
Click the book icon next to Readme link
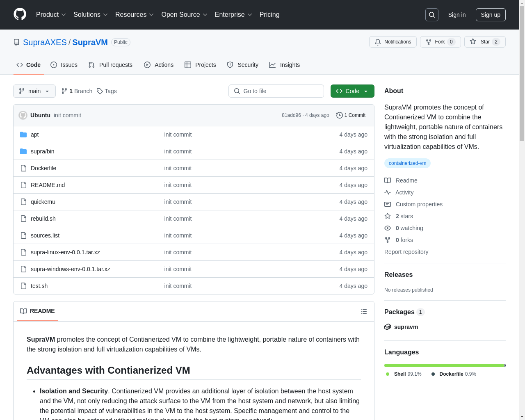pyautogui.click(x=388, y=180)
